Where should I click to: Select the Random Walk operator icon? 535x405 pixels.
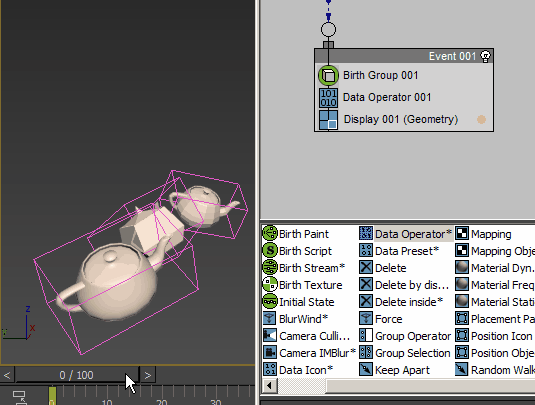462,370
